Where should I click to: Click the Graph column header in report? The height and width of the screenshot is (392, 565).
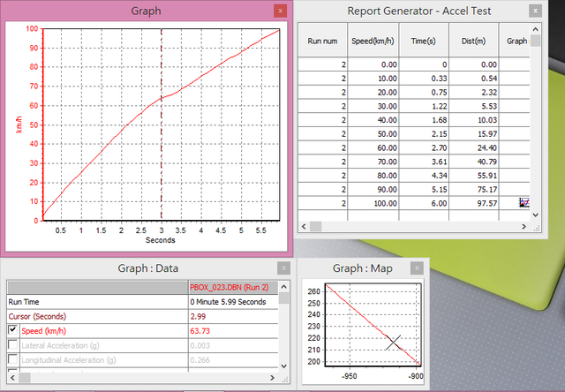point(515,40)
